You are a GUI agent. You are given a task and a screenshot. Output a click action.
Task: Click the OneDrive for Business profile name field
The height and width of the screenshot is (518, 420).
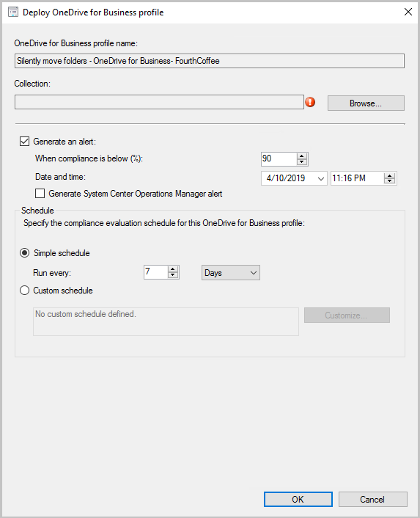[210, 61]
